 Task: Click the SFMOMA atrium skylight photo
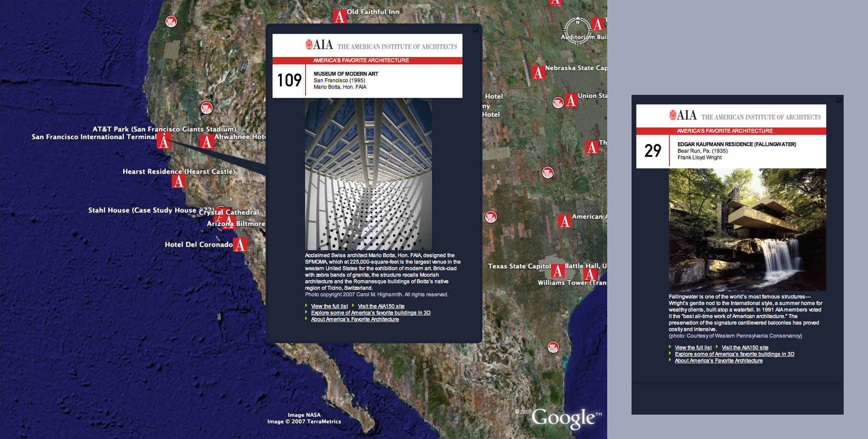coord(369,174)
